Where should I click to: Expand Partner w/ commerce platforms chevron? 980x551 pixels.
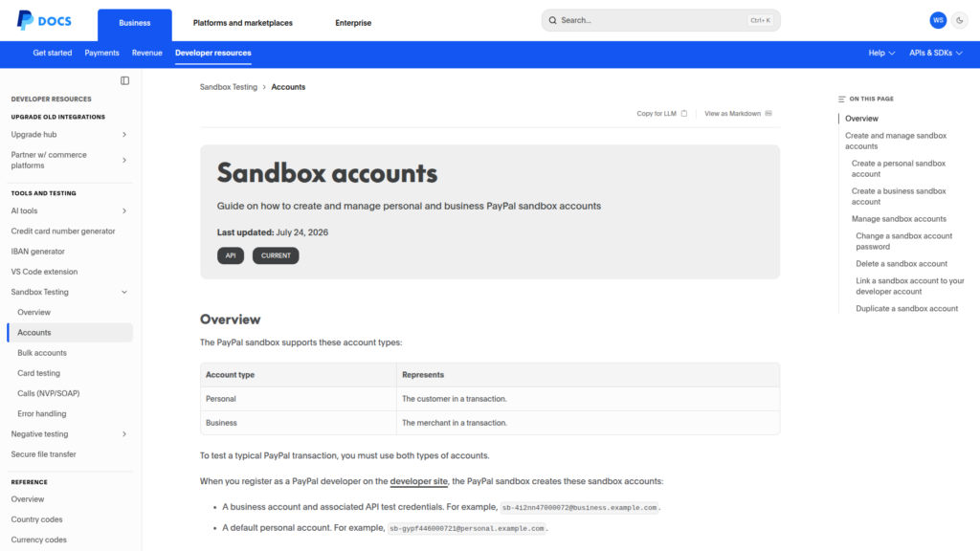pos(124,161)
